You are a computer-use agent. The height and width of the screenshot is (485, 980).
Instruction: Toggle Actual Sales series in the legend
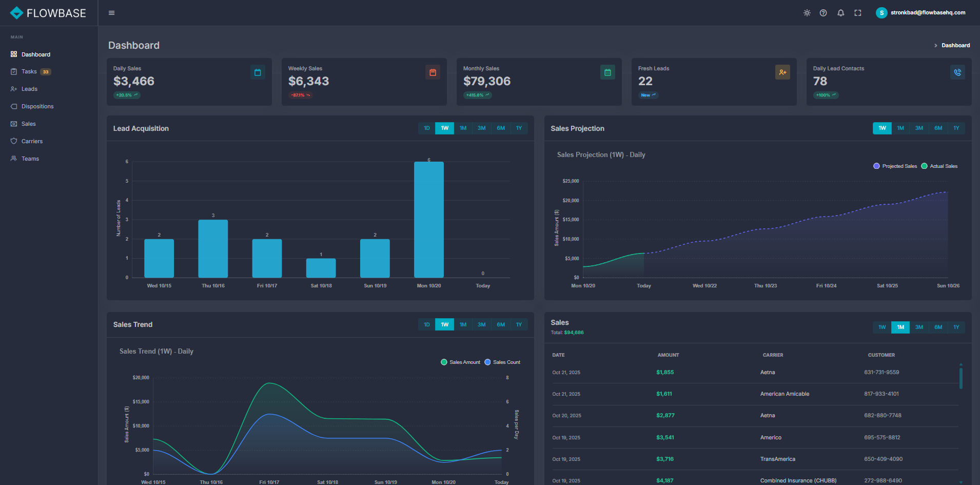[x=924, y=166]
